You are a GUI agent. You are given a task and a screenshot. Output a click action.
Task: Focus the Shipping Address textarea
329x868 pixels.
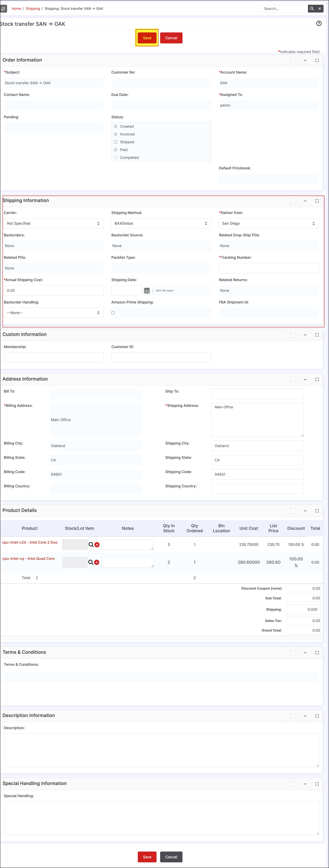257,419
